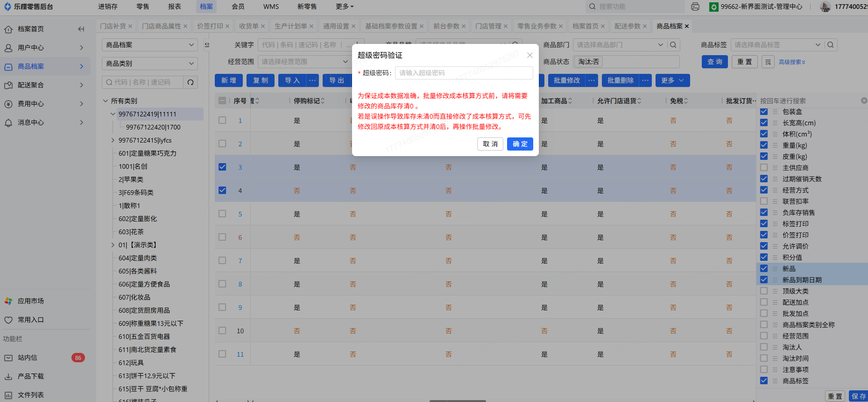This screenshot has width=868, height=402.
Task: Close the 超级密码验证 dialog with X
Action: (x=529, y=55)
